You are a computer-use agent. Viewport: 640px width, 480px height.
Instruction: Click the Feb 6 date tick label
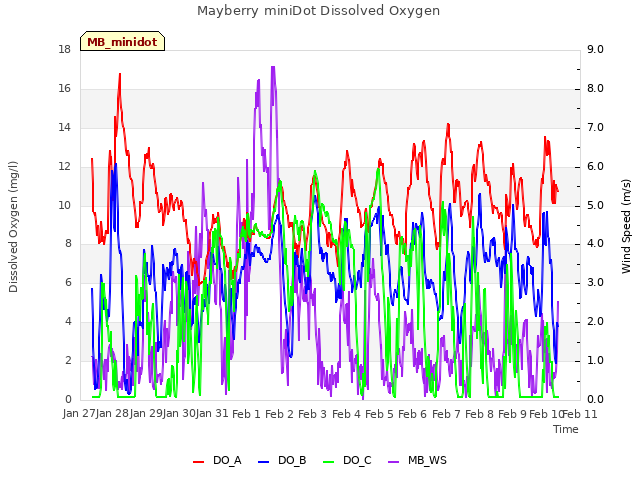[412, 414]
